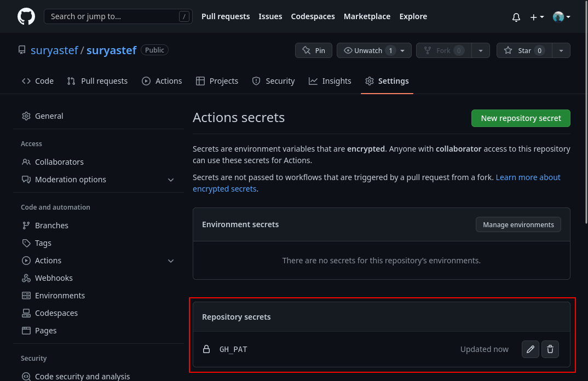This screenshot has height=381, width=588.
Task: Expand the sidebar Actions chevron
Action: click(x=171, y=261)
